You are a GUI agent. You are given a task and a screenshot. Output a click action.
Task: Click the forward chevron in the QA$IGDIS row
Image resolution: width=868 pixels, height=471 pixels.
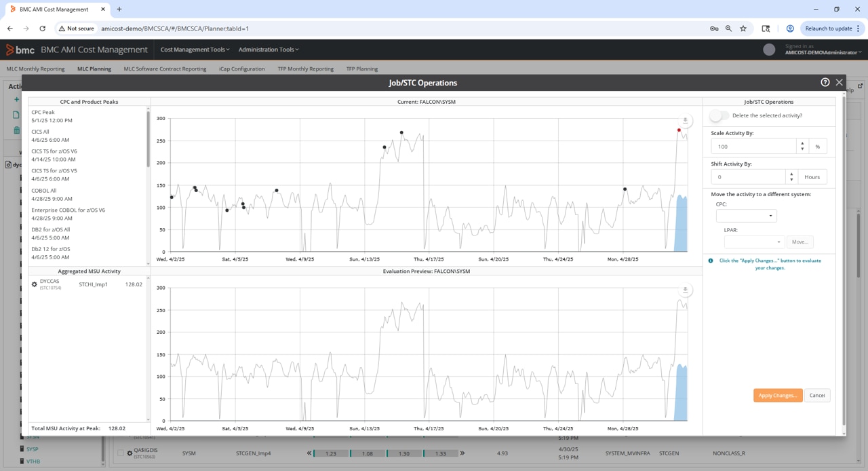tap(461, 453)
